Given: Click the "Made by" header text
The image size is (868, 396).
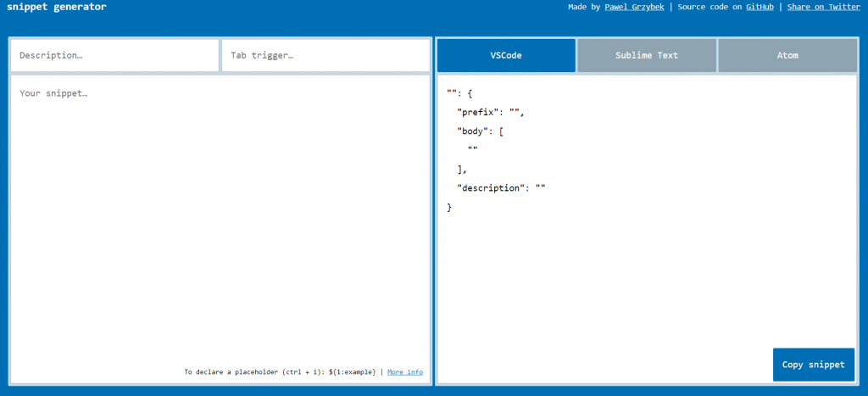Looking at the screenshot, I should click(x=585, y=7).
